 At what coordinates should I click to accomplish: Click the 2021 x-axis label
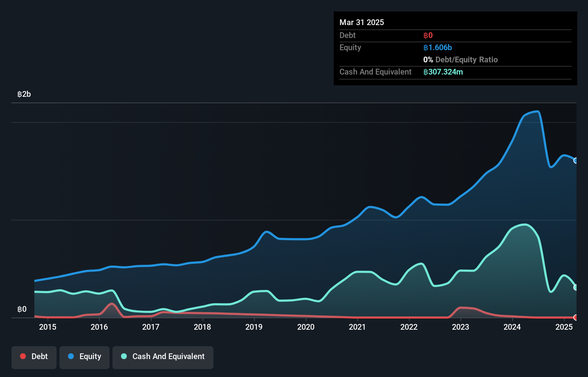pyautogui.click(x=357, y=327)
